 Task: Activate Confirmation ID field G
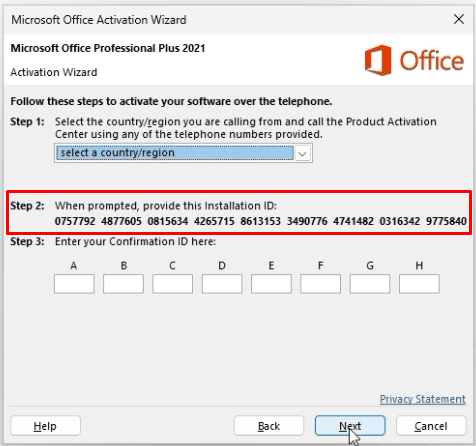(x=370, y=284)
